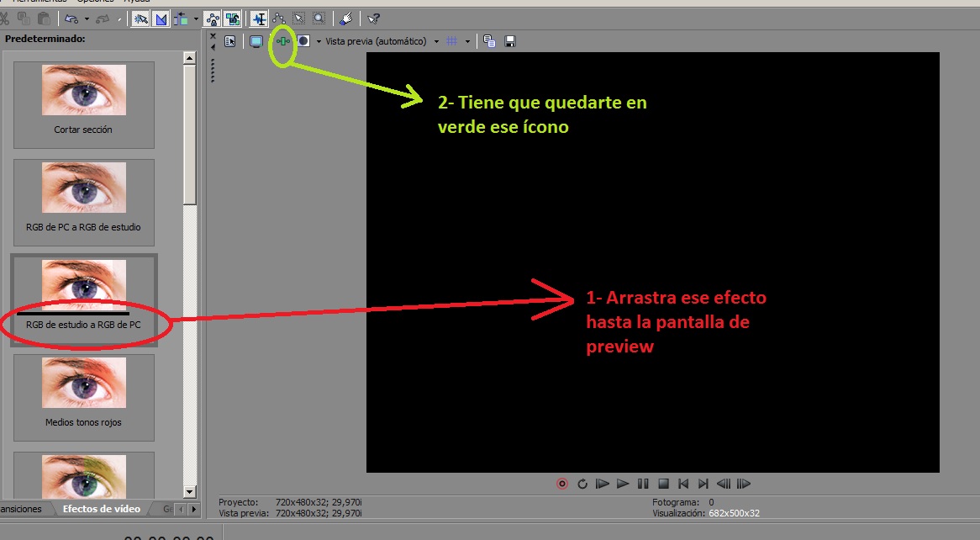Click the Proyecto value 720x480x32; 29,970i
This screenshot has height=540, width=980.
pos(319,502)
